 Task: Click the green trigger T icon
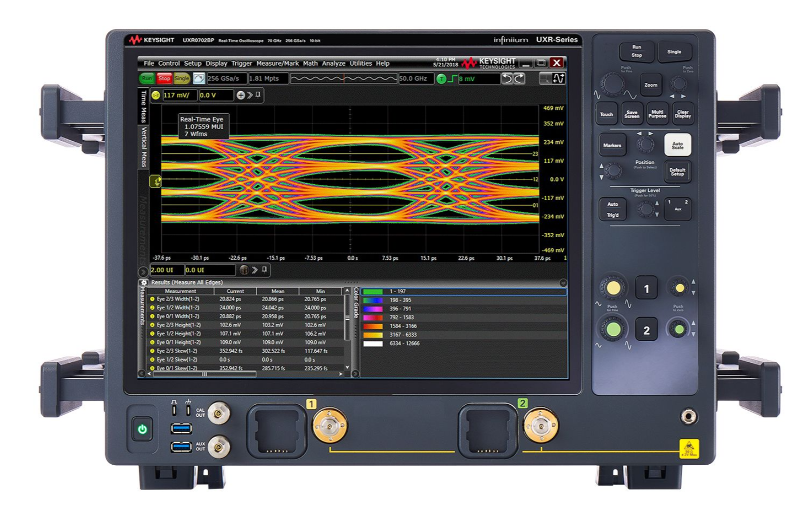(x=441, y=79)
